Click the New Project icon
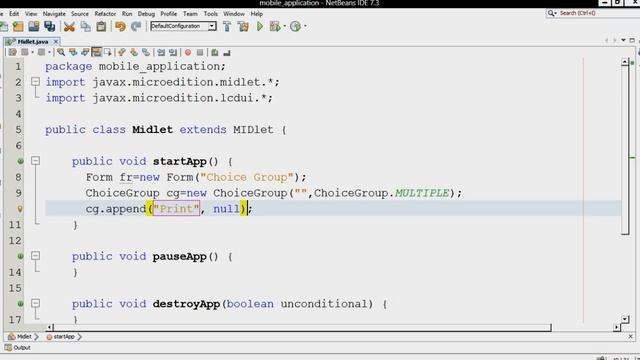 coord(18,27)
